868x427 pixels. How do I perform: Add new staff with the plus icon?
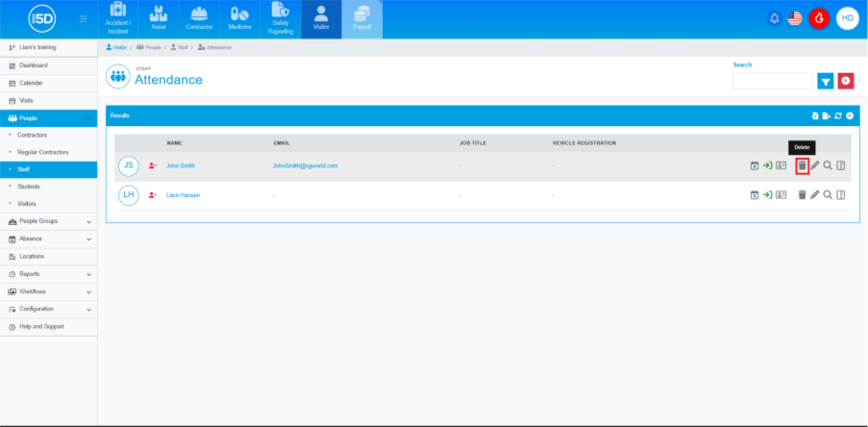(x=850, y=115)
